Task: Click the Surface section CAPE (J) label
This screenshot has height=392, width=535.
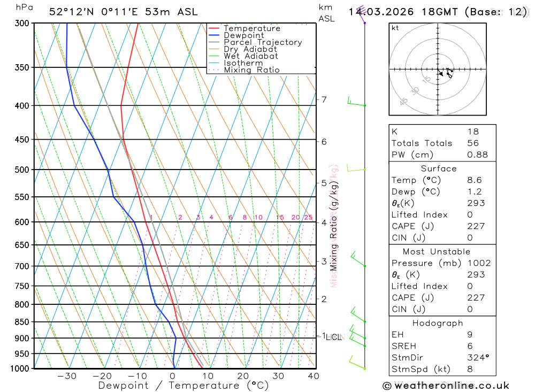Action: pyautogui.click(x=413, y=226)
